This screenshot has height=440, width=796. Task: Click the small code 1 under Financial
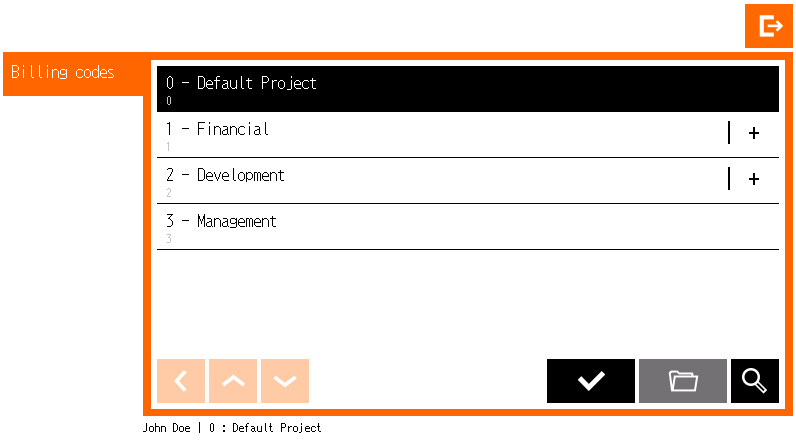pos(169,147)
